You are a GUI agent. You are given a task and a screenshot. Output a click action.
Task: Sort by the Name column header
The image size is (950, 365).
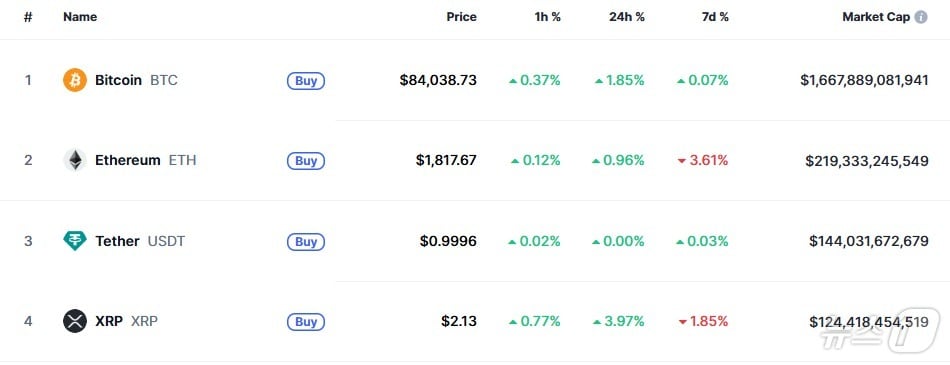coord(80,17)
